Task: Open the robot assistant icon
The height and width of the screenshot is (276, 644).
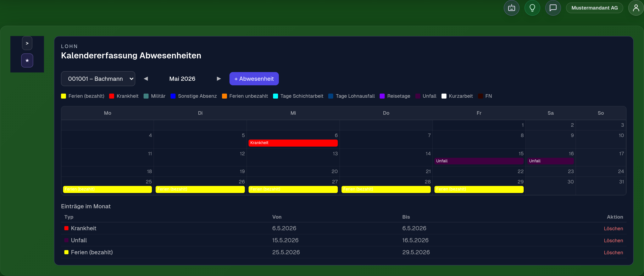Action: pos(511,8)
